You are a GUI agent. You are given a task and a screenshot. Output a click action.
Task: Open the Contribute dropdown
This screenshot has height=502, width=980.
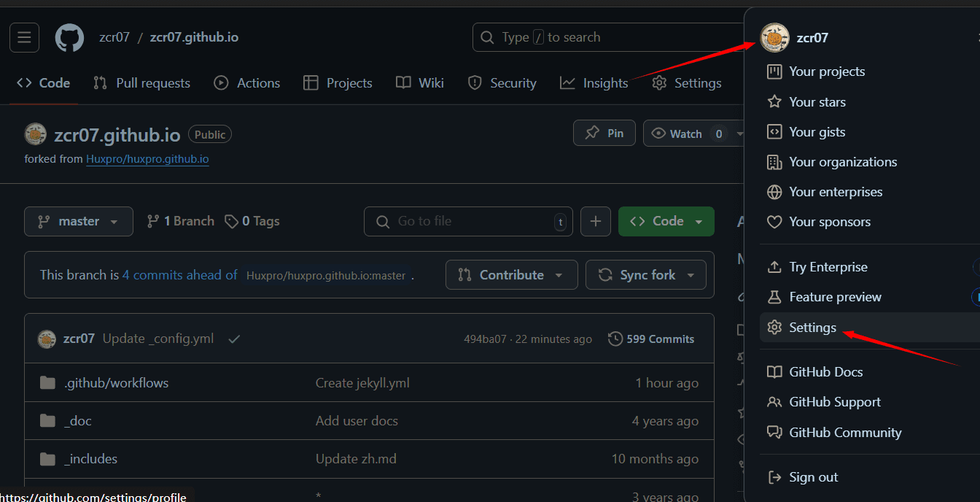511,275
